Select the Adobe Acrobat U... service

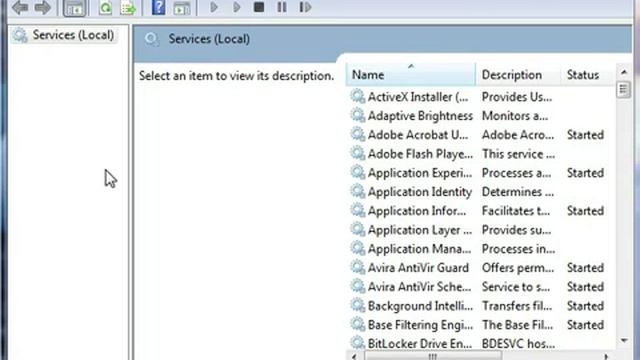click(x=418, y=135)
